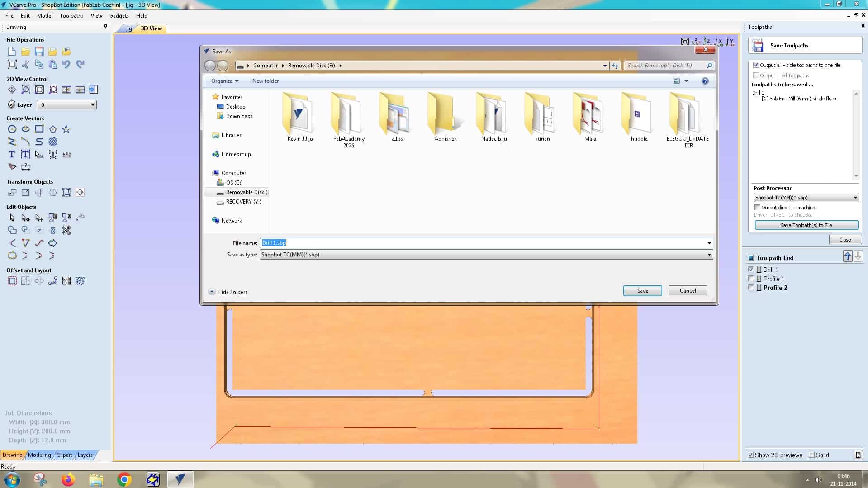
Task: Select the Draw Text tool
Action: click(x=12, y=155)
